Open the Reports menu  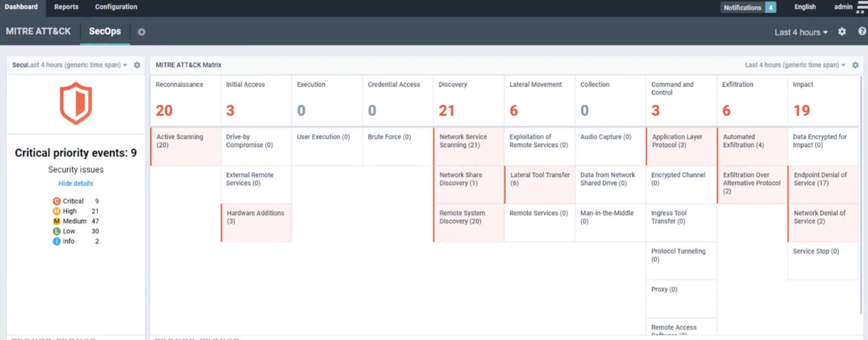[66, 7]
